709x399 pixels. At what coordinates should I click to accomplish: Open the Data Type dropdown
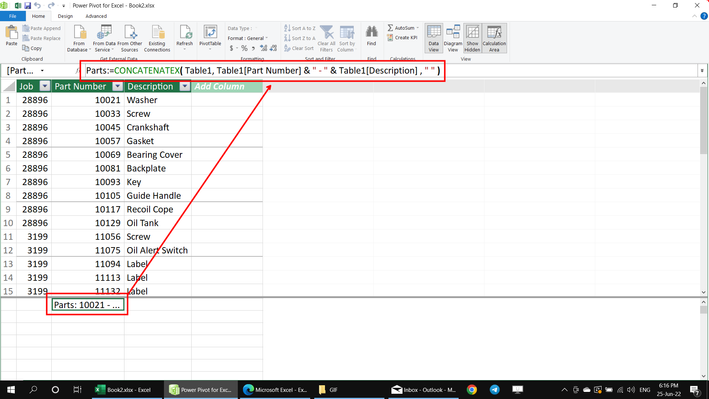click(242, 28)
